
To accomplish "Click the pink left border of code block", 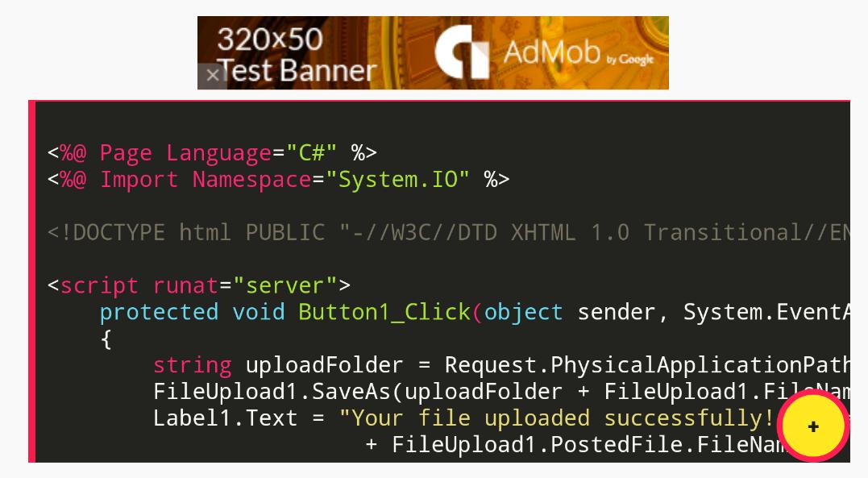I will [x=32, y=281].
